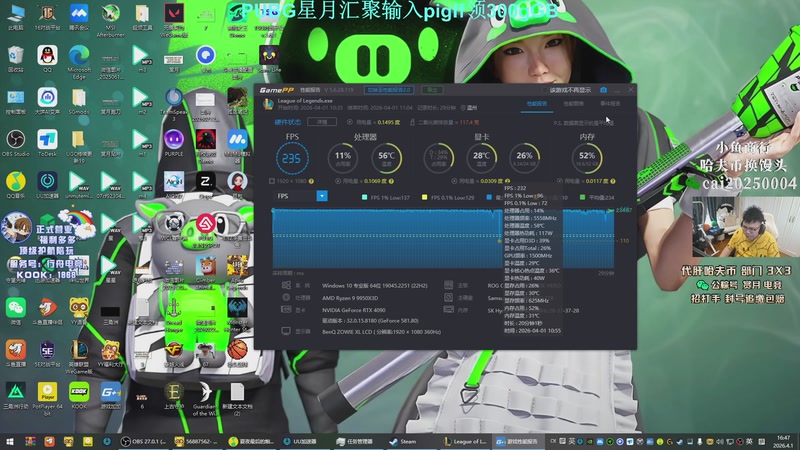Viewport: 800px width, 450px height.
Task: Click the green export button in GamePP title bar
Action: point(432,90)
